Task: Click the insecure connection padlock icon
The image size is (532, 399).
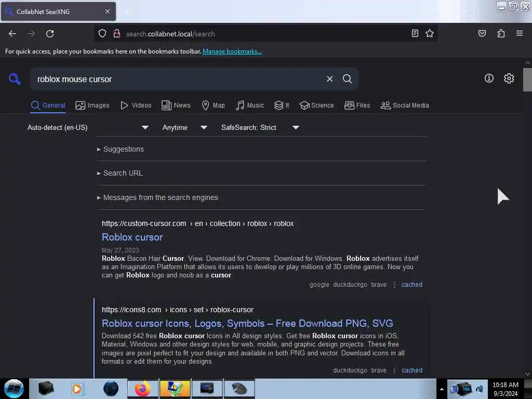Action: (117, 34)
